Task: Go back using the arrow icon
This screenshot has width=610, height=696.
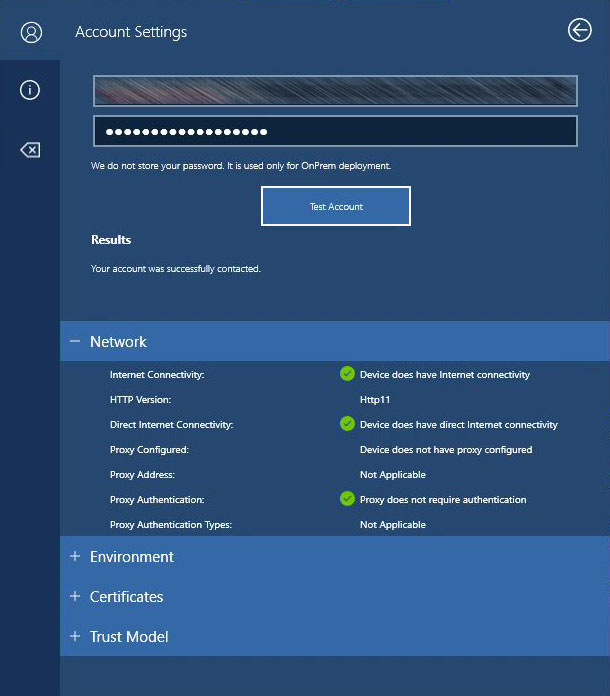Action: (x=579, y=31)
